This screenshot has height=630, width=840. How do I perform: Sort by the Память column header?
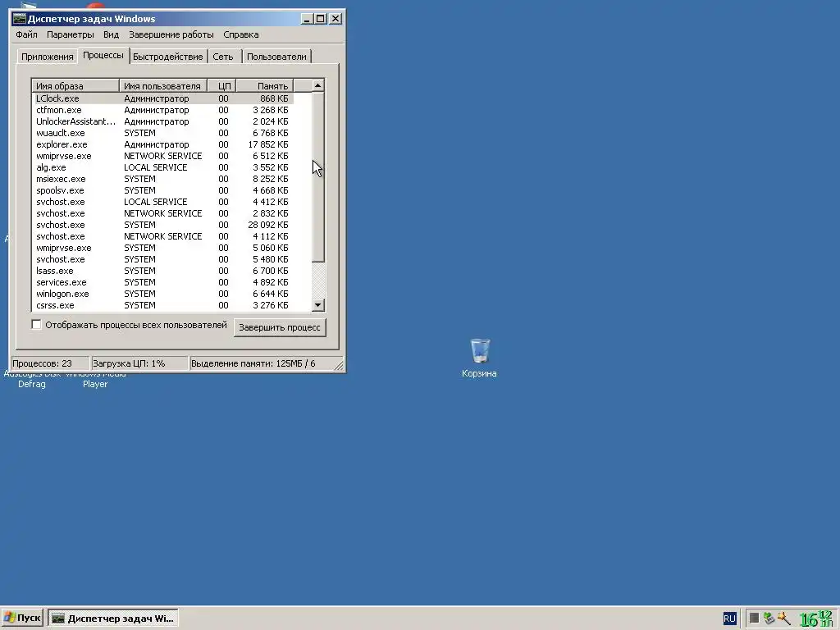265,85
